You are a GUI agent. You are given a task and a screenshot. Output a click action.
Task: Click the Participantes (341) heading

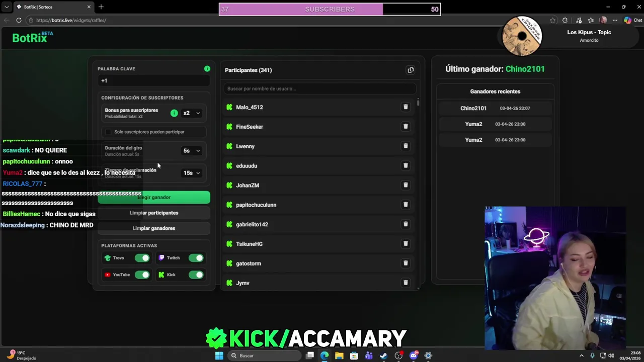[249, 70]
